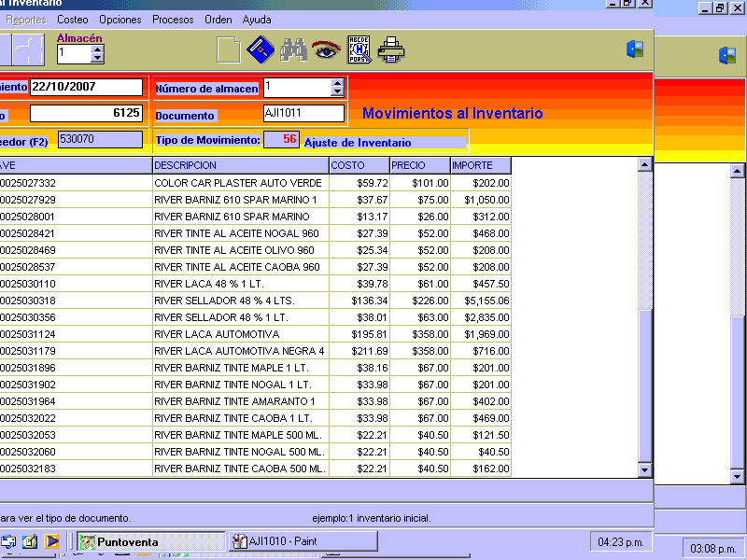Open the Opciones menu
The width and height of the screenshot is (747, 560).
coord(120,20)
